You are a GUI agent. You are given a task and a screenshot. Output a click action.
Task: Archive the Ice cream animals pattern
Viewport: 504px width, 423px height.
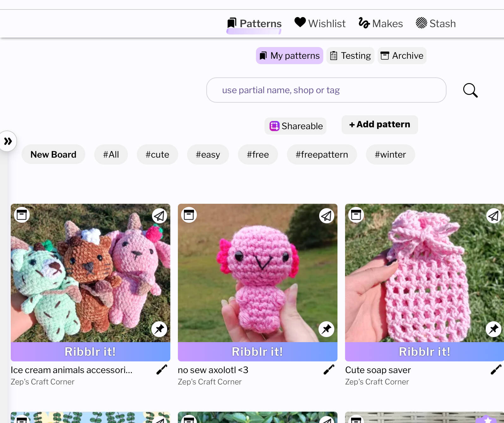pyautogui.click(x=22, y=215)
